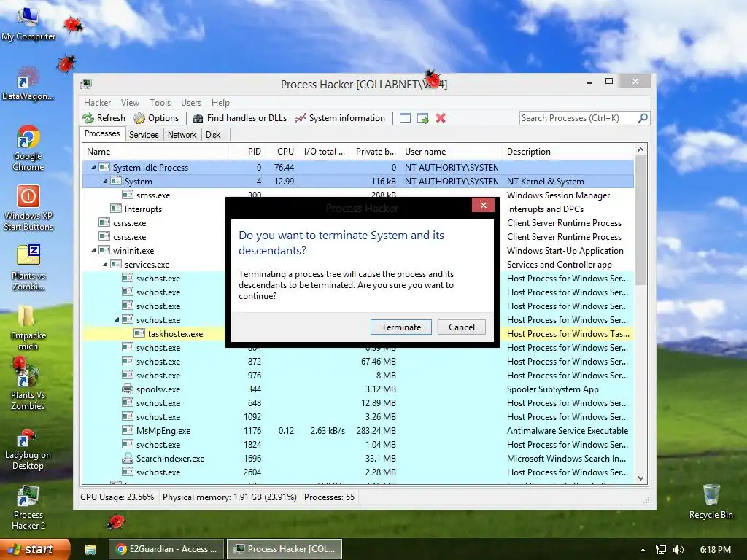Select the DataWagon desktop shortcut
The width and height of the screenshot is (747, 560).
click(x=28, y=84)
